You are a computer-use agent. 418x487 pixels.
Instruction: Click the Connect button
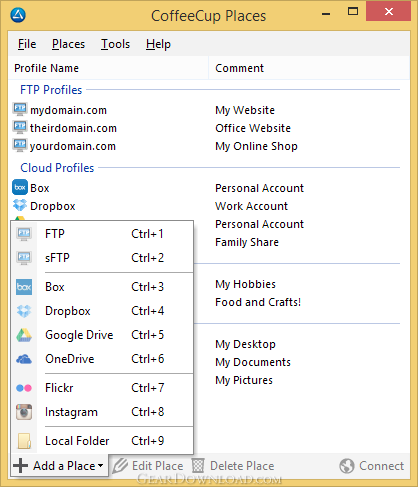tap(372, 466)
